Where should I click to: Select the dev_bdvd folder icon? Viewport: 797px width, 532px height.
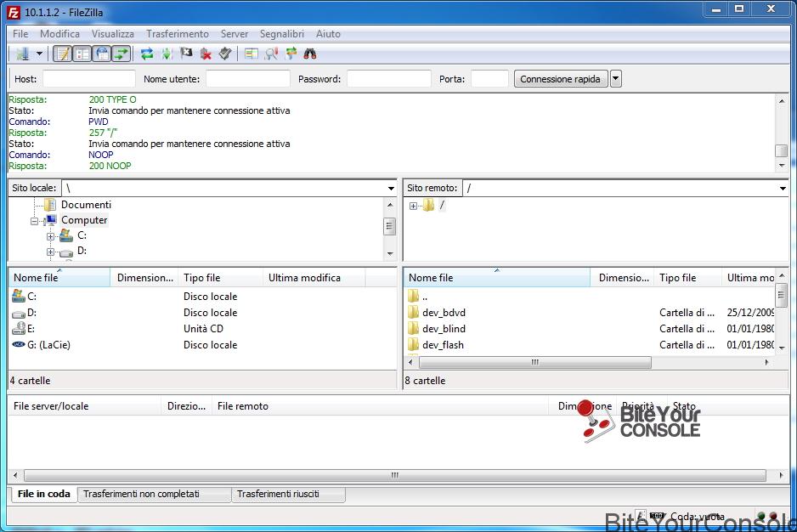coord(413,312)
